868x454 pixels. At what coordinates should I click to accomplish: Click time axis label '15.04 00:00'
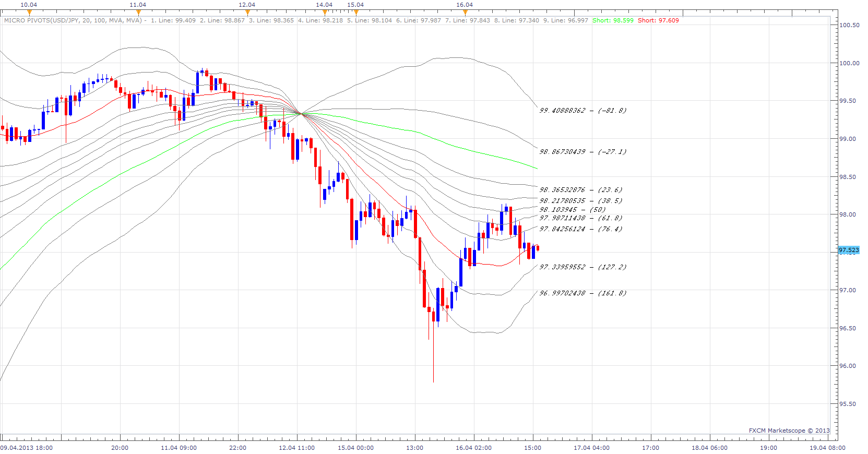point(356,448)
